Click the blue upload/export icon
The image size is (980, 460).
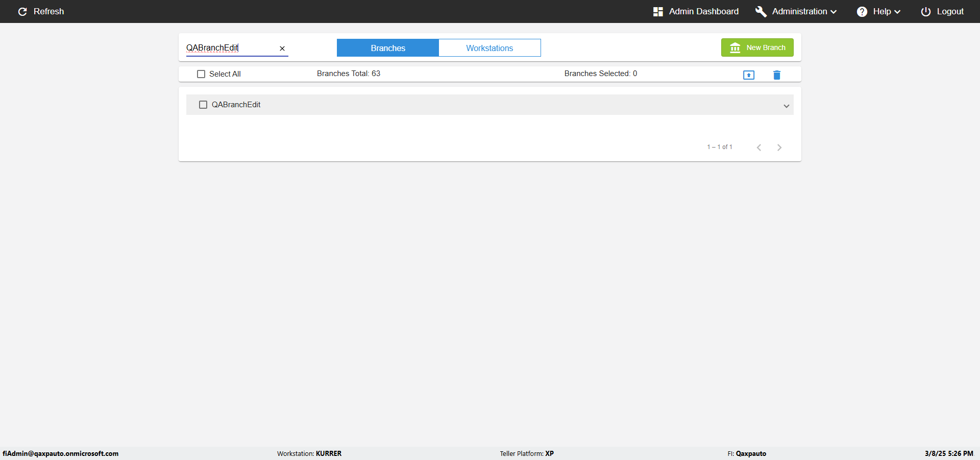click(x=749, y=75)
